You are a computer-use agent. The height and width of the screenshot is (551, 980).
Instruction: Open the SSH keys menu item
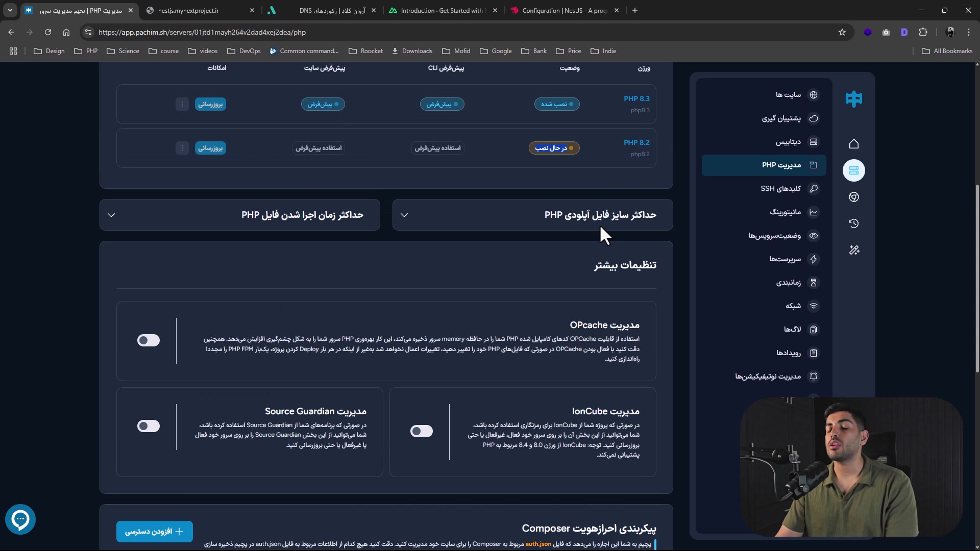[x=780, y=189]
